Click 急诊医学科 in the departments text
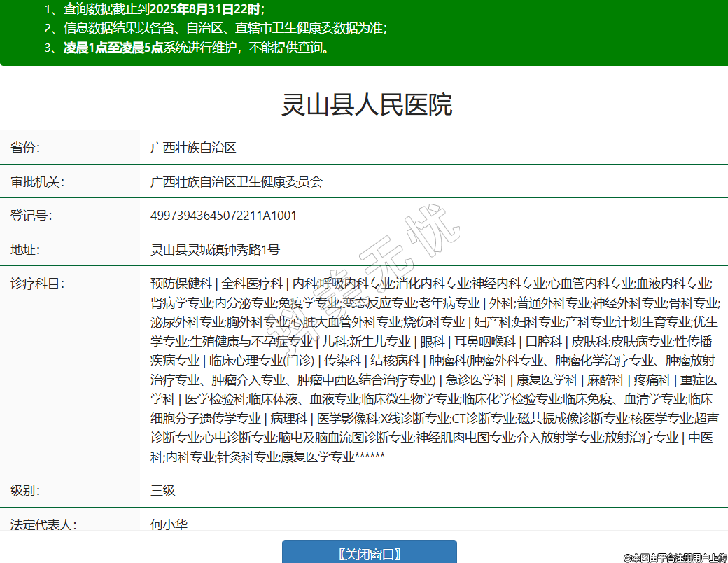This screenshot has height=563, width=728. coord(476,380)
